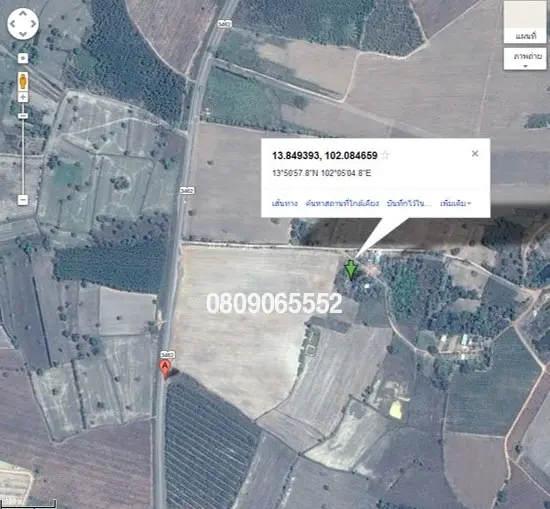Viewport: 550px width, 509px height.
Task: Open the เส้นทาง directions link
Action: (285, 203)
